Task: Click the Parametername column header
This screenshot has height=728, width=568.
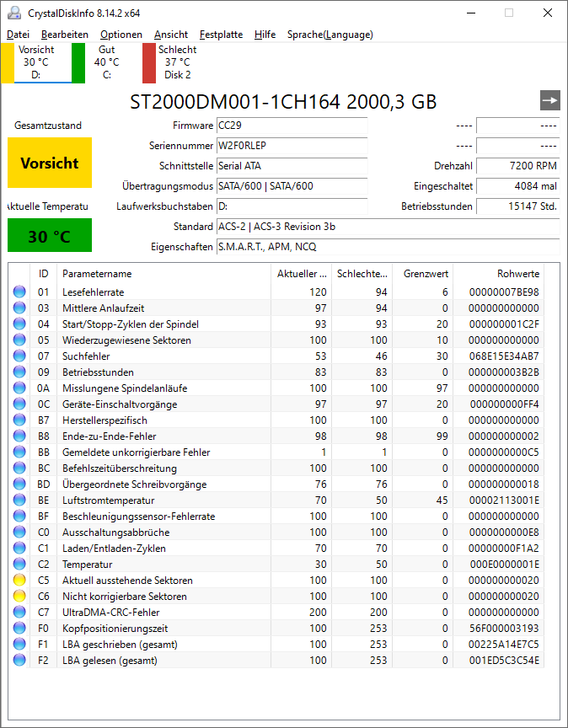Action: 163,274
